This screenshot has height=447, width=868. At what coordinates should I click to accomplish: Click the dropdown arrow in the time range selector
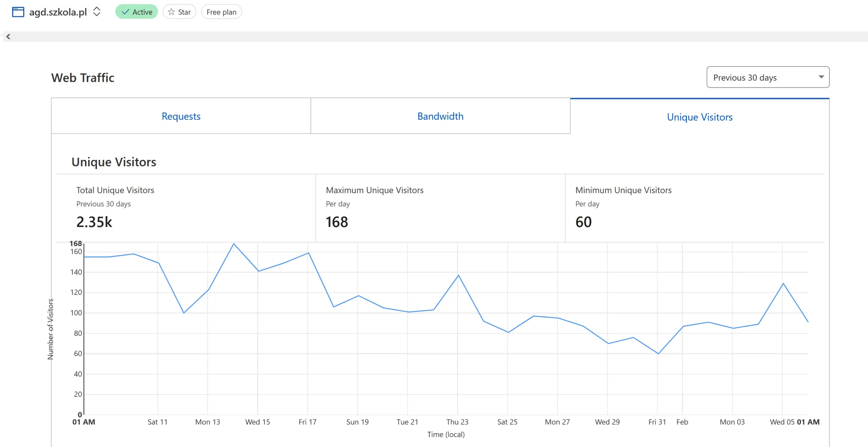(821, 77)
